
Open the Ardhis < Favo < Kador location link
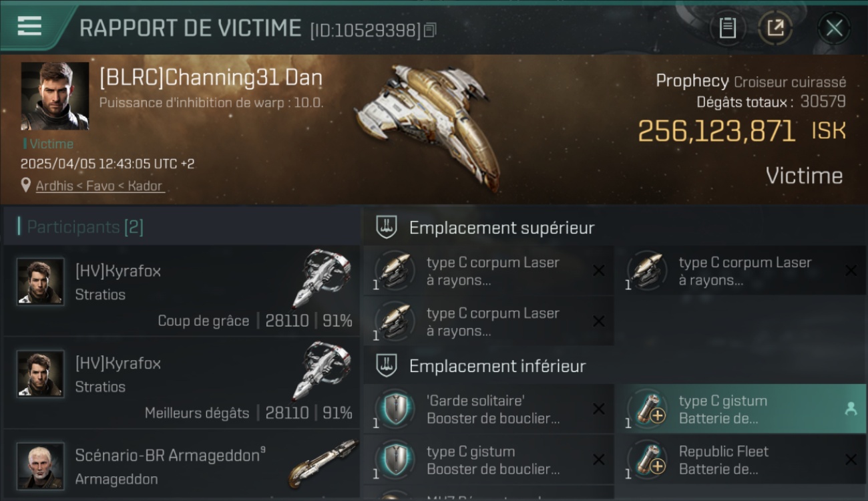pyautogui.click(x=99, y=186)
